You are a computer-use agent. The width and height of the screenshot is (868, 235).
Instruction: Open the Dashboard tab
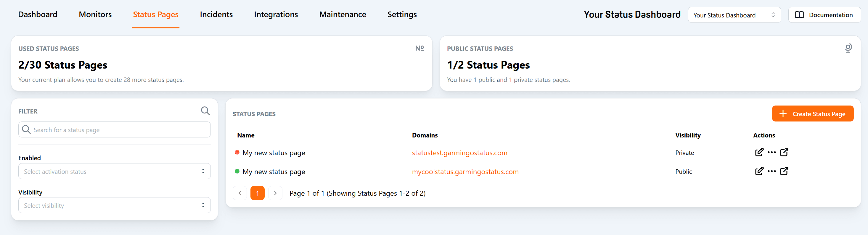click(x=38, y=14)
